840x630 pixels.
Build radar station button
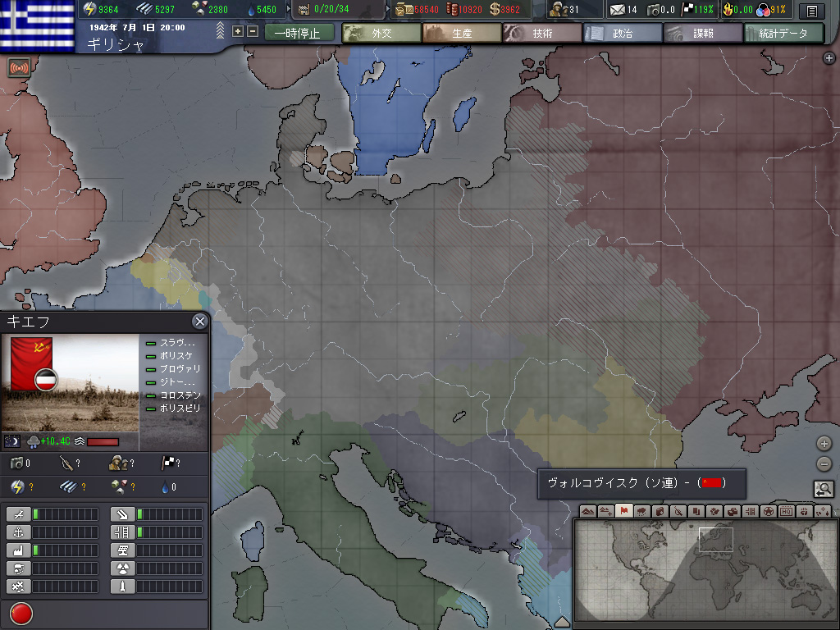pos(123,550)
